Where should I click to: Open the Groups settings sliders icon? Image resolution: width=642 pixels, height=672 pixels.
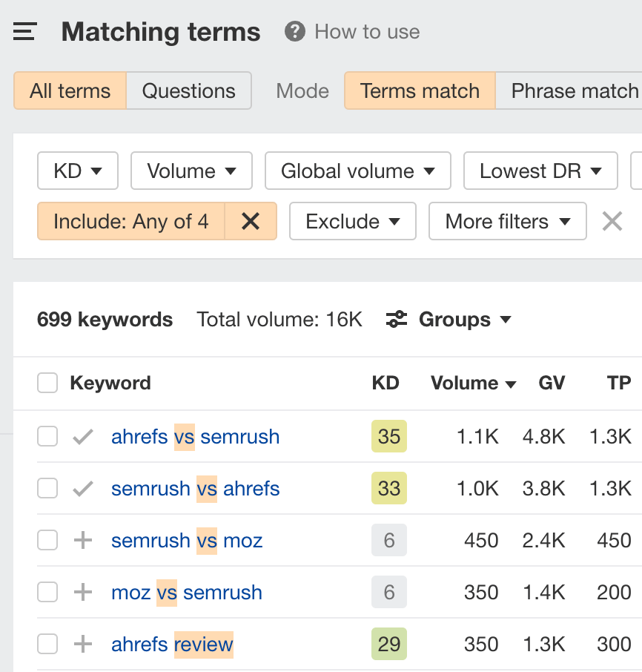click(x=396, y=319)
